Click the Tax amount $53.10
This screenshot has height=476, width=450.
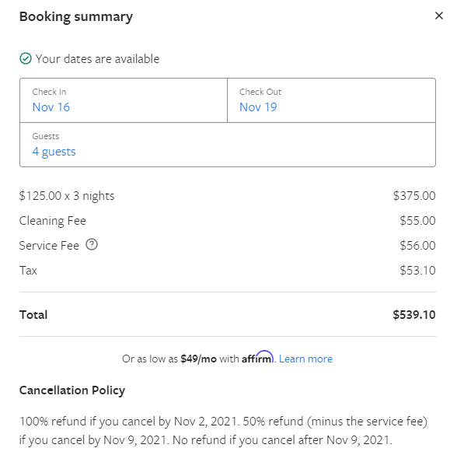pos(417,271)
